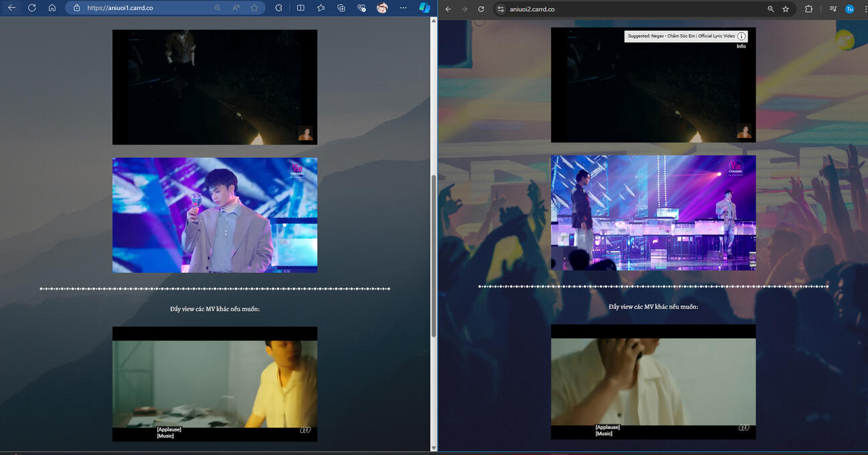Open Edge Browser essentials

[x=362, y=8]
